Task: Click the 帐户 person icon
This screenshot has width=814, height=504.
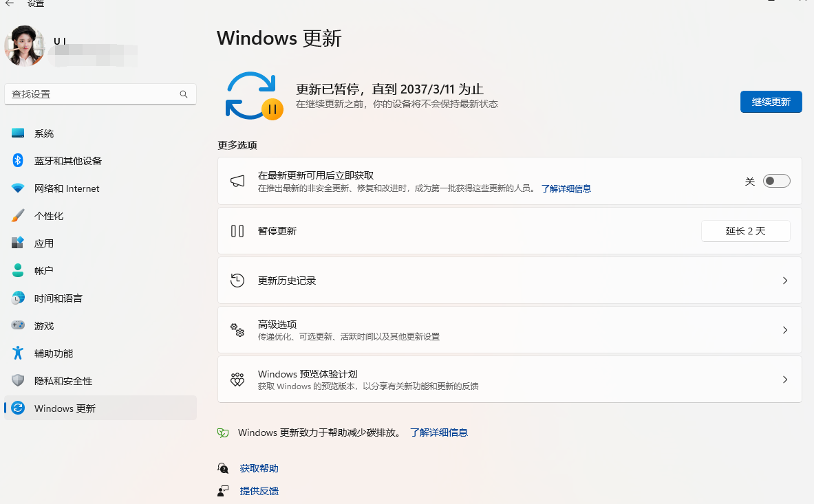Action: (18, 270)
